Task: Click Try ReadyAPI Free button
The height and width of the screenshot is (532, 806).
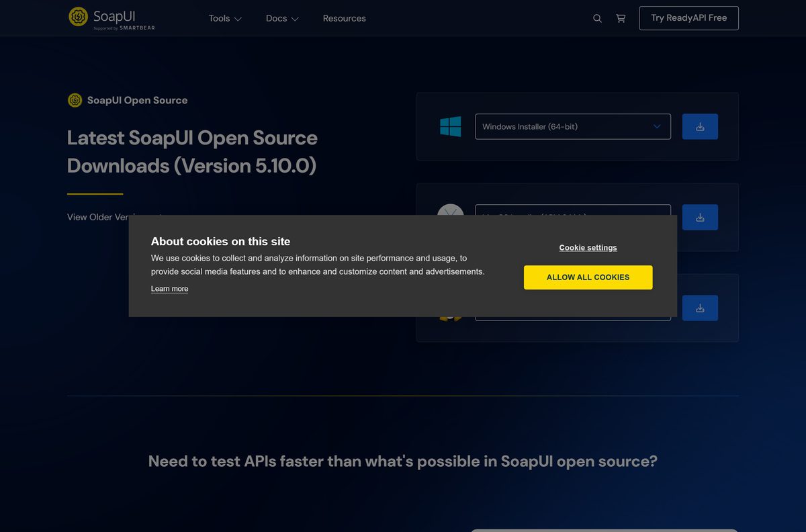Action: pos(688,18)
